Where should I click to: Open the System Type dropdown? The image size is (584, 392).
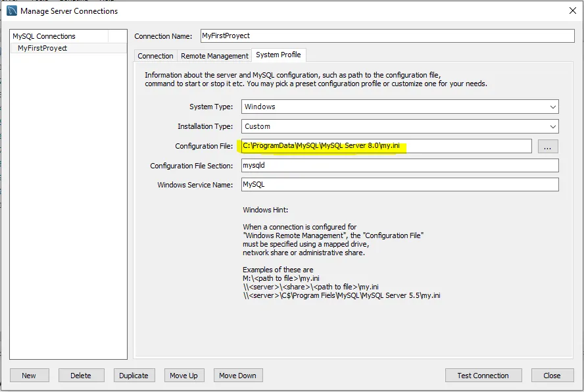(400, 107)
